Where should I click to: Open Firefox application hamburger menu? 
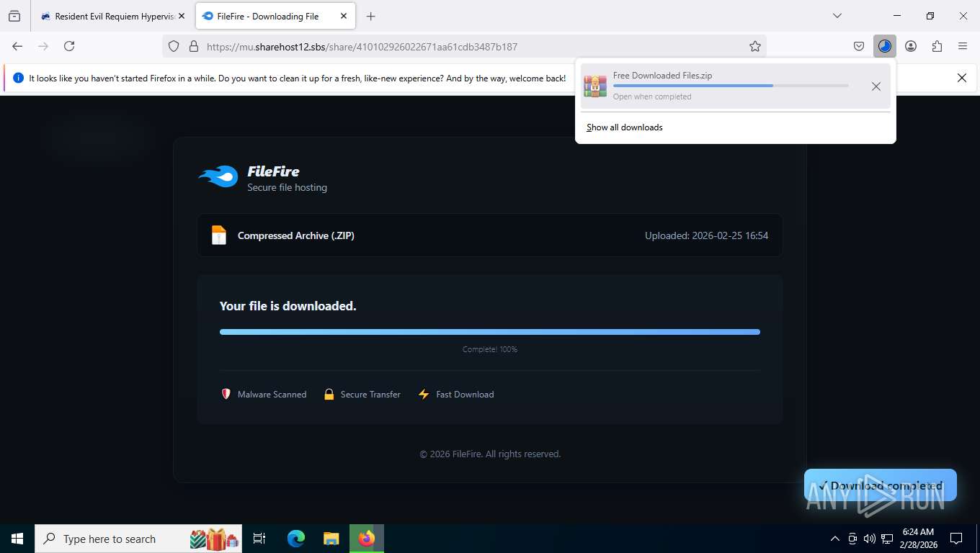(x=963, y=46)
